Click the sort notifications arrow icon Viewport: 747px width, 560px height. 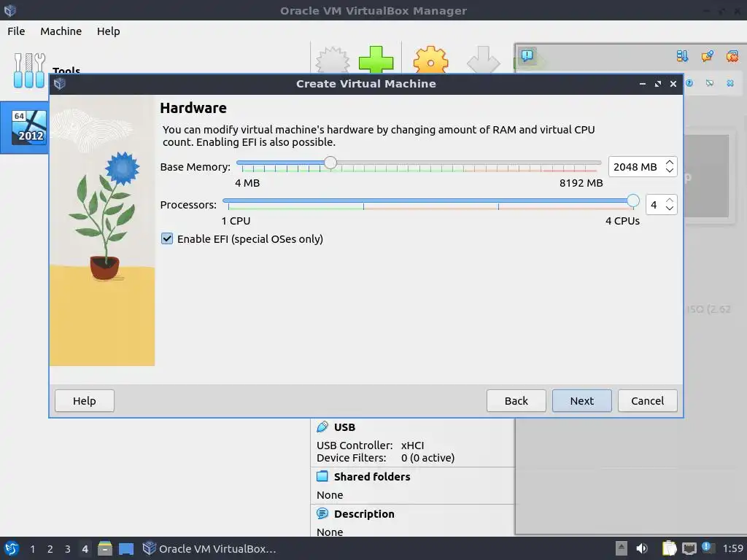coord(682,56)
